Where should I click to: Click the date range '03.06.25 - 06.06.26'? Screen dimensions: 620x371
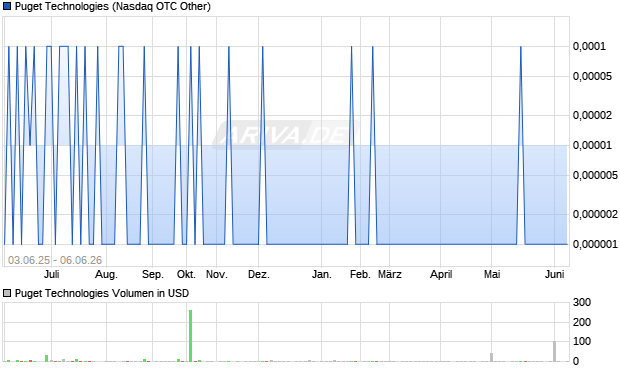click(x=55, y=260)
